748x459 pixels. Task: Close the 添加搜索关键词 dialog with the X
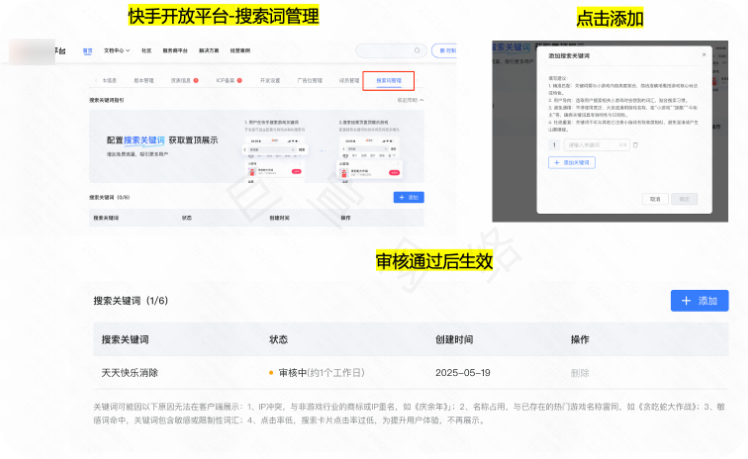coord(704,55)
